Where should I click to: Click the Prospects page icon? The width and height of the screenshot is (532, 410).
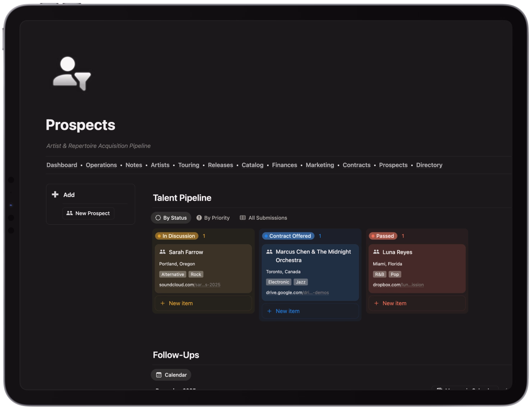pyautogui.click(x=72, y=74)
